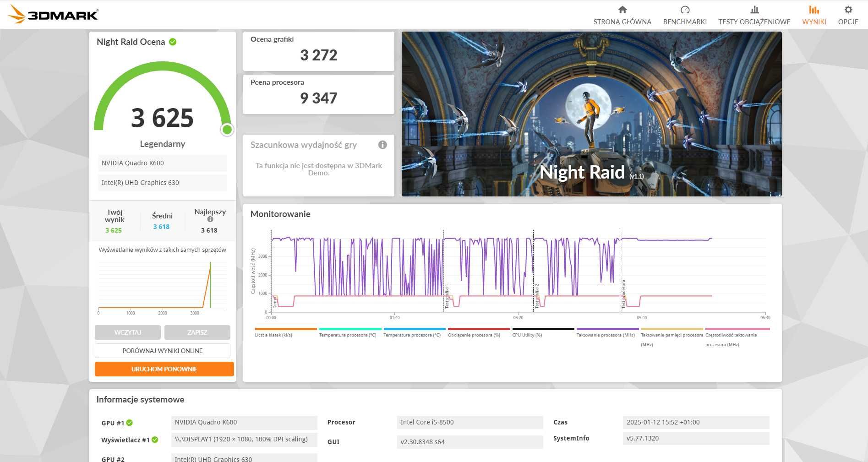The height and width of the screenshot is (462, 868).
Task: Click the ZAPISZ button
Action: (x=197, y=332)
